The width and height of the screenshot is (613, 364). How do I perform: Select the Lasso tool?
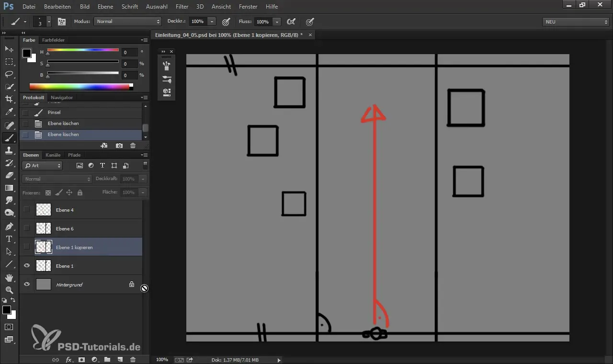pos(9,74)
